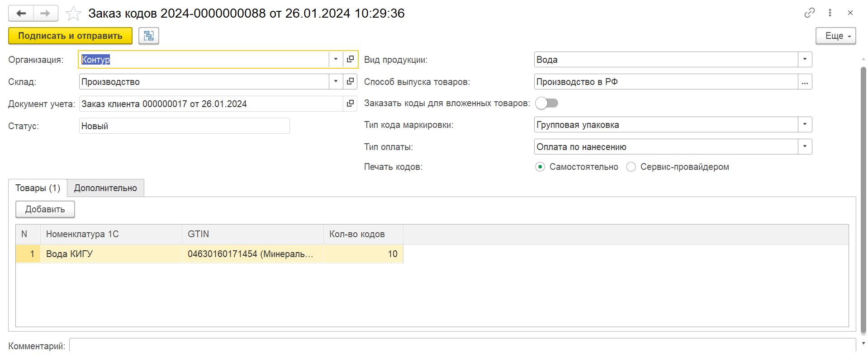Click the GTIN column header
The width and height of the screenshot is (868, 356).
click(x=253, y=234)
